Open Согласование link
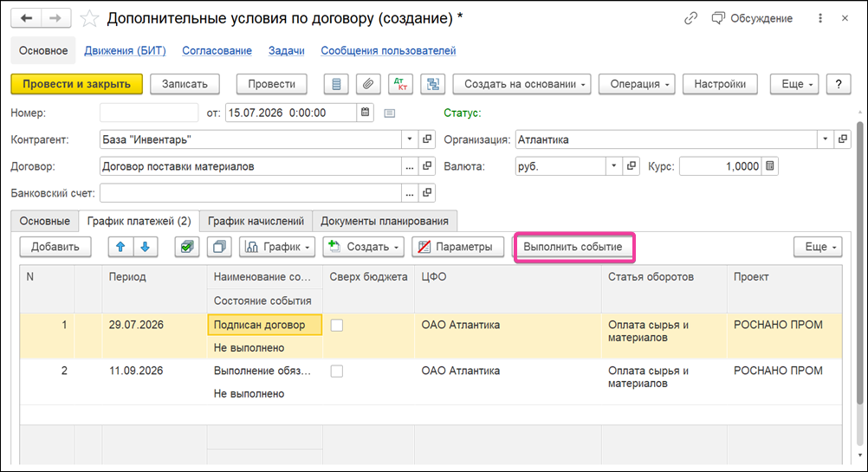The height and width of the screenshot is (472, 868). [x=217, y=51]
